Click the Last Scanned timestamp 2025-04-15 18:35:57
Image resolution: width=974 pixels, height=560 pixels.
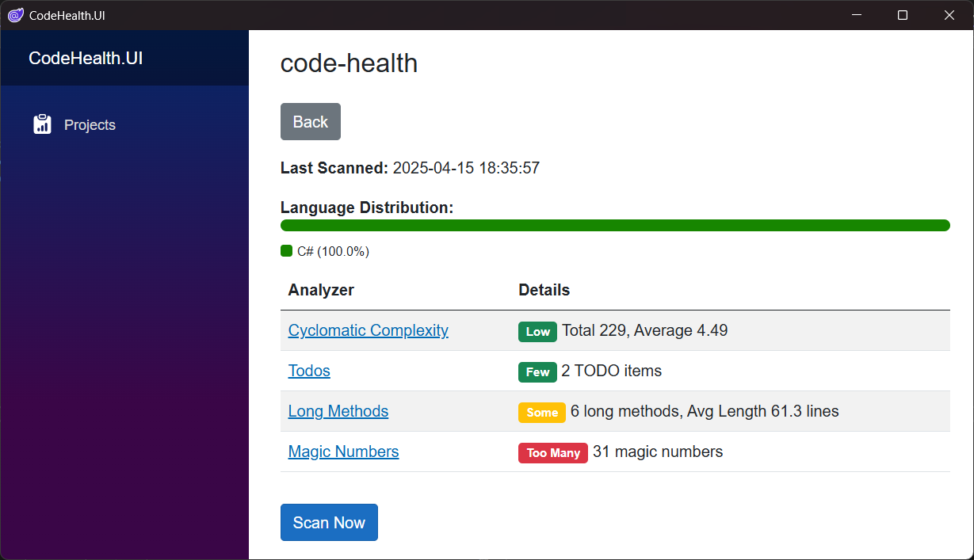[x=466, y=168]
